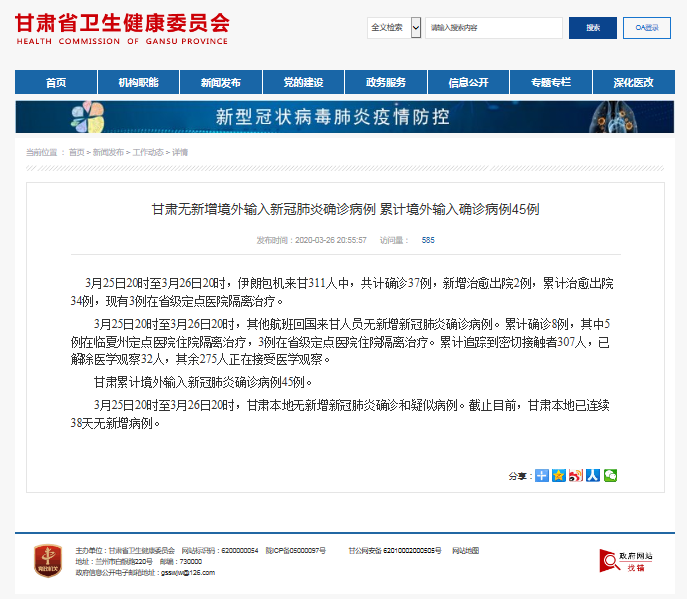The height and width of the screenshot is (599, 687).
Task: Click the article headline about 45例
Action: 345,209
